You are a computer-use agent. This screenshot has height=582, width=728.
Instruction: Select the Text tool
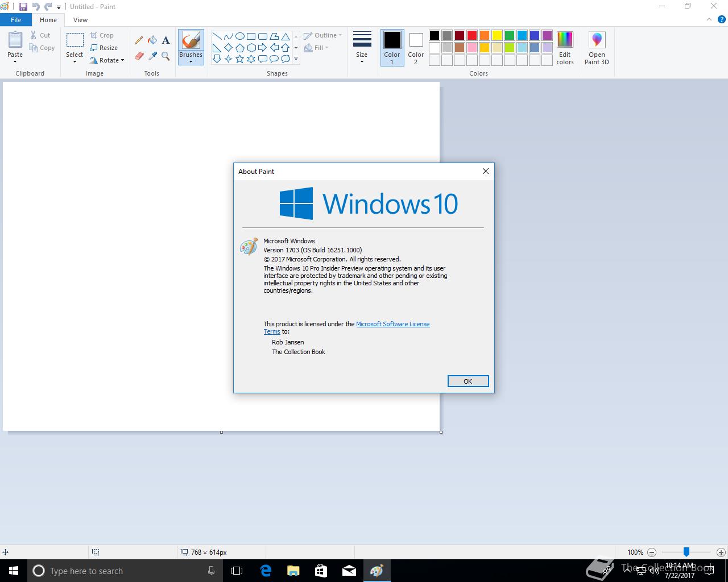166,40
